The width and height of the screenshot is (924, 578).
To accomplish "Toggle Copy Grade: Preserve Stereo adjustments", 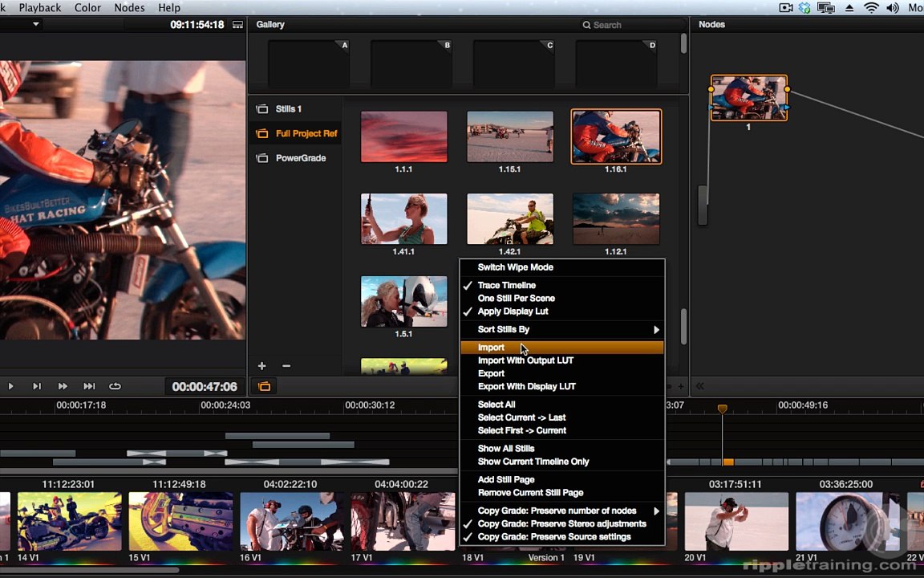I will coord(562,523).
